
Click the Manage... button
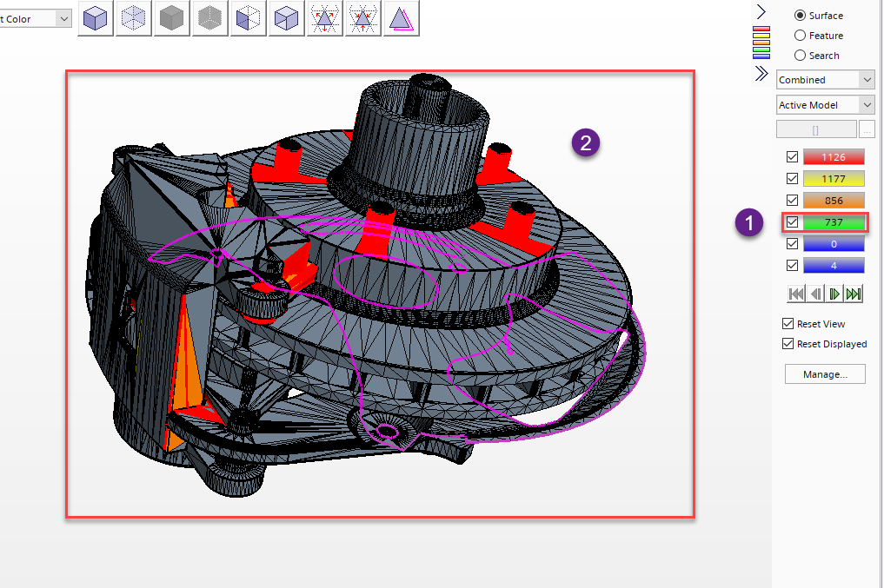(x=825, y=374)
